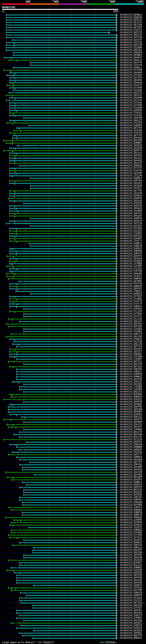Select the UniRef100_A3F6K2 label
This screenshot has width=146, height=644.
tap(131, 309)
